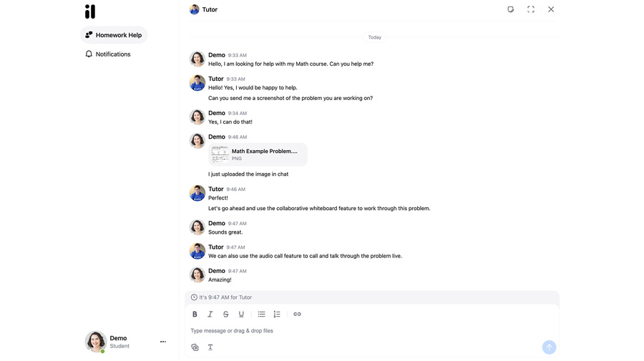Click the attach file icon below message box
The height and width of the screenshot is (361, 644).
click(x=195, y=347)
